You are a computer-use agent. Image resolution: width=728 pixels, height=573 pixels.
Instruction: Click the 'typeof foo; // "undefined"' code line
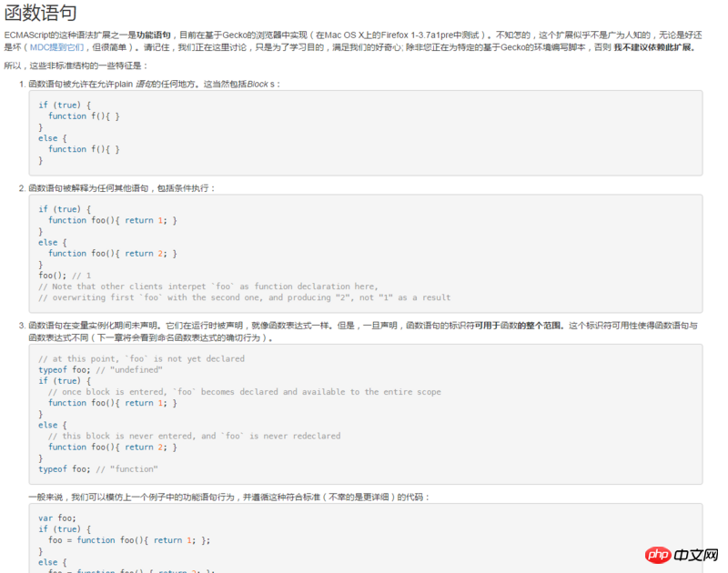(100, 370)
